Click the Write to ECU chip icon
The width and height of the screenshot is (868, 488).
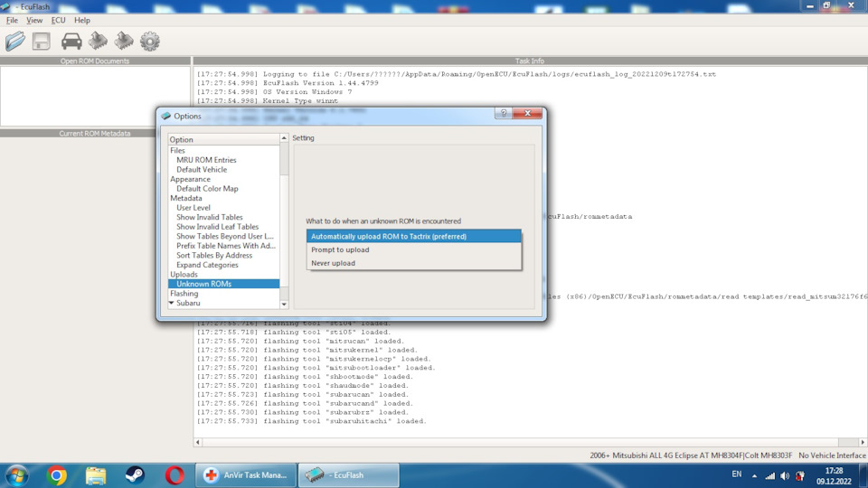[x=124, y=41]
